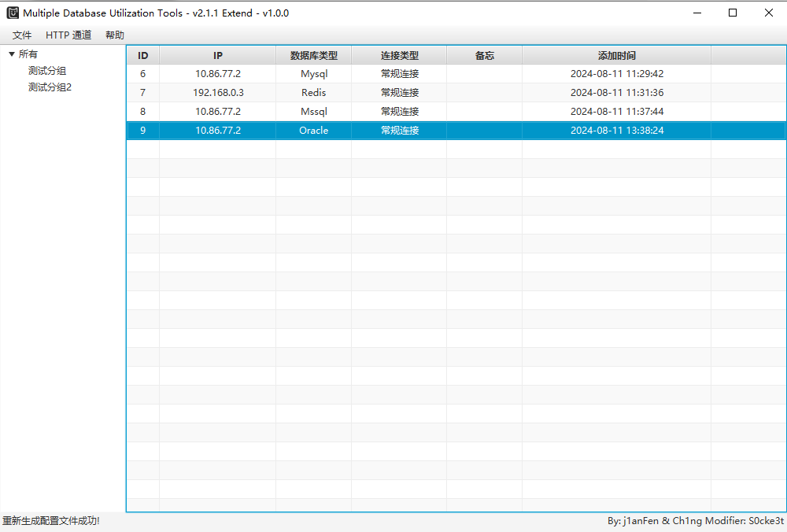Click ID cell 6
The width and height of the screenshot is (787, 532).
point(143,74)
